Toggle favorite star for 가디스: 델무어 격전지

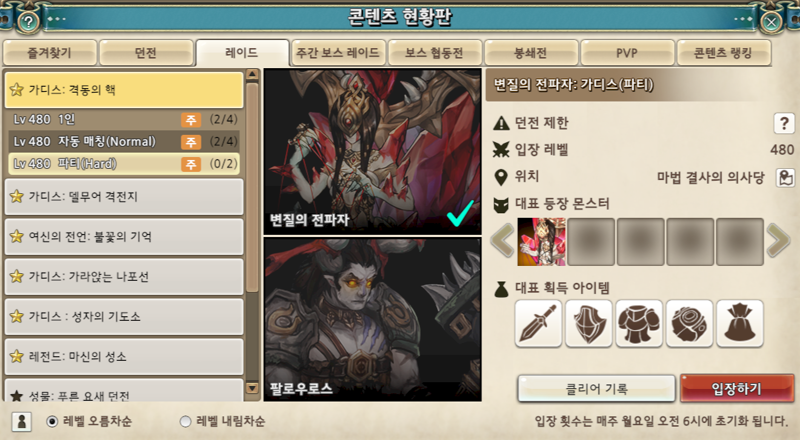click(x=16, y=197)
